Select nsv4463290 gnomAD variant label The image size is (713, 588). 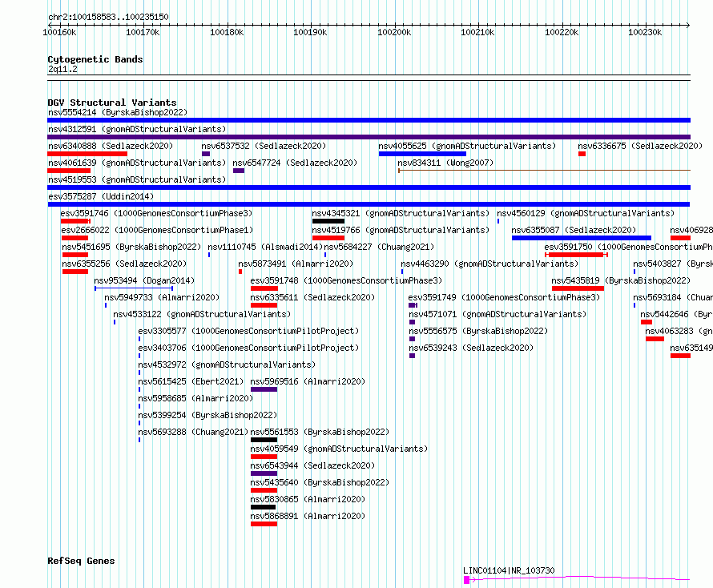489,264
